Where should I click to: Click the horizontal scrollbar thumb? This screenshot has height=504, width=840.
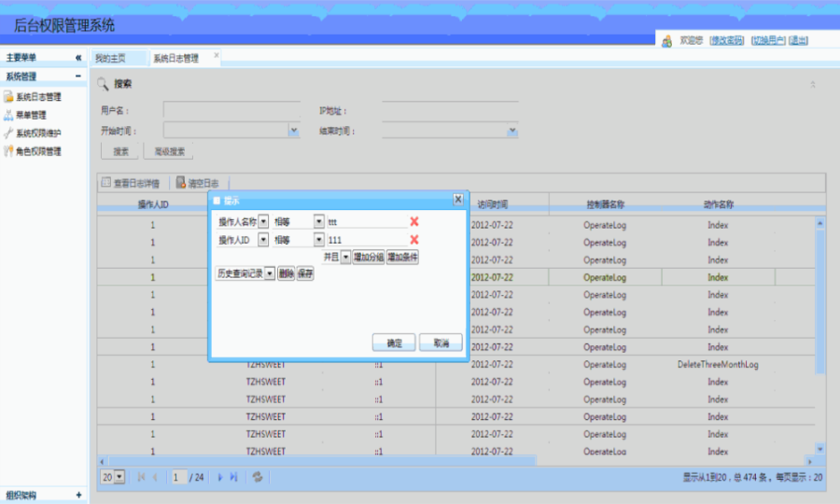[321, 461]
